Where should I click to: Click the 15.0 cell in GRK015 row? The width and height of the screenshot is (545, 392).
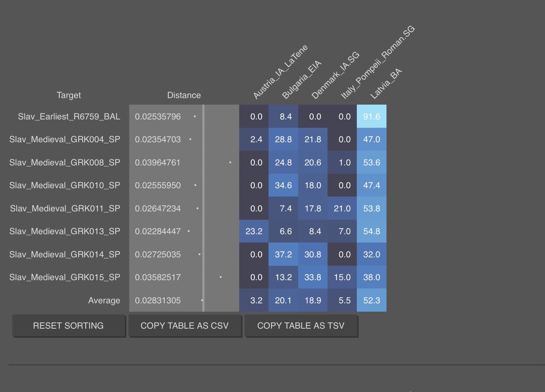coord(342,277)
